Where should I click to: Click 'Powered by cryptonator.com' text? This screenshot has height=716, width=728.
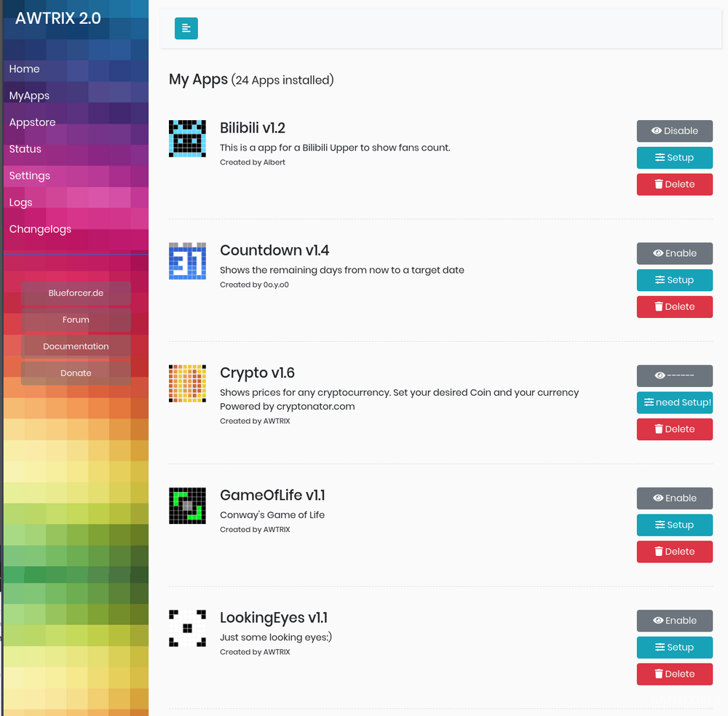pos(288,407)
